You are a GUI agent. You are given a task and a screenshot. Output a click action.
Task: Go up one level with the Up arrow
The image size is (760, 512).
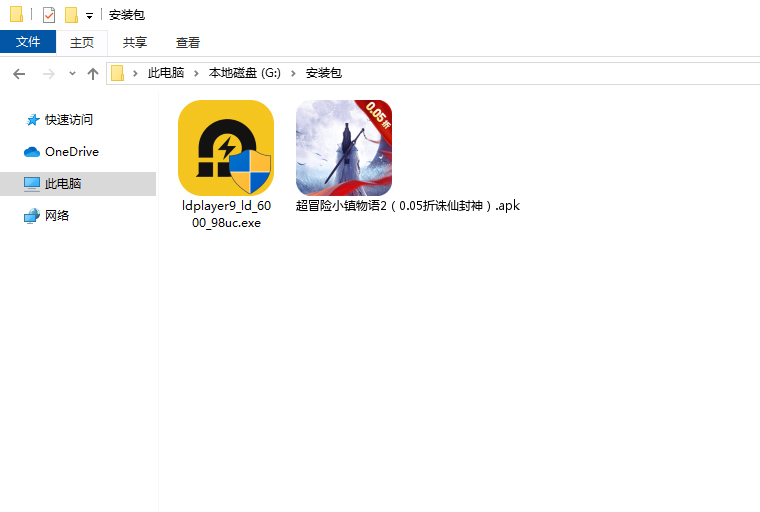pyautogui.click(x=93, y=74)
